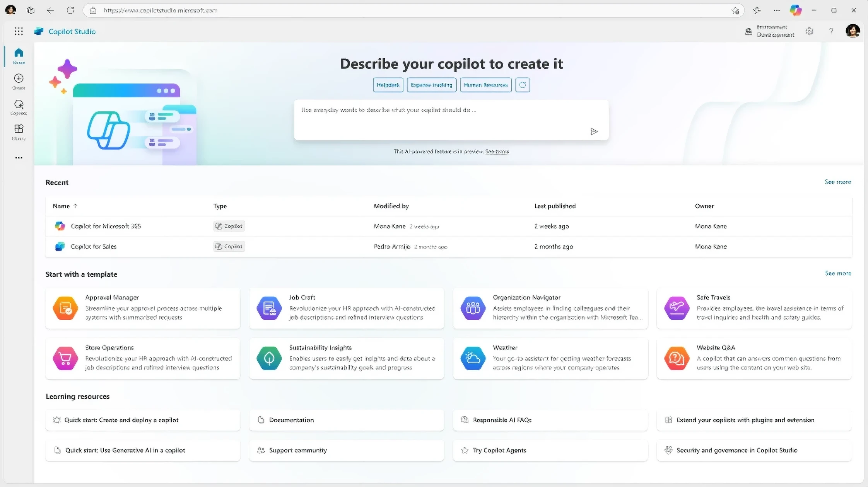Expand more sidebar options with ellipsis
868x487 pixels.
click(18, 158)
